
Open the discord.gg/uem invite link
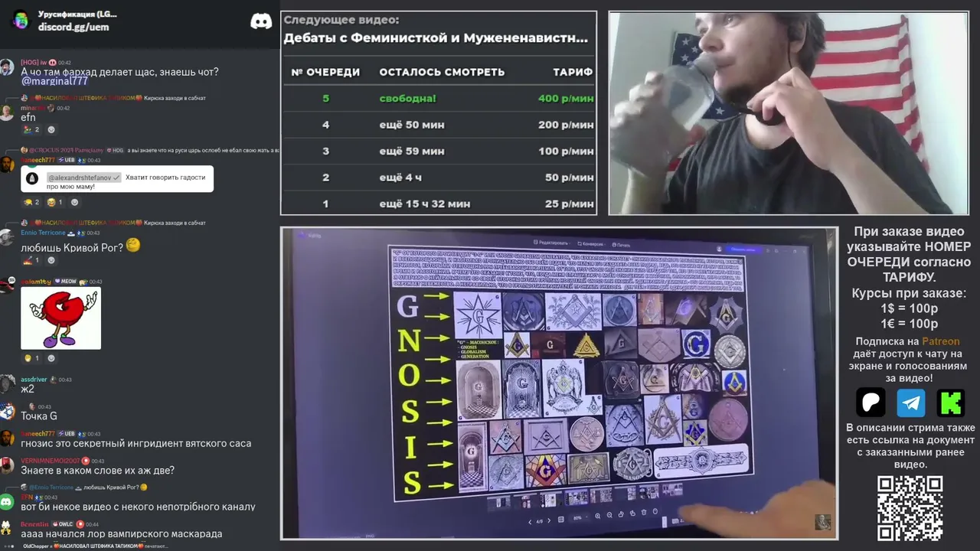click(73, 27)
